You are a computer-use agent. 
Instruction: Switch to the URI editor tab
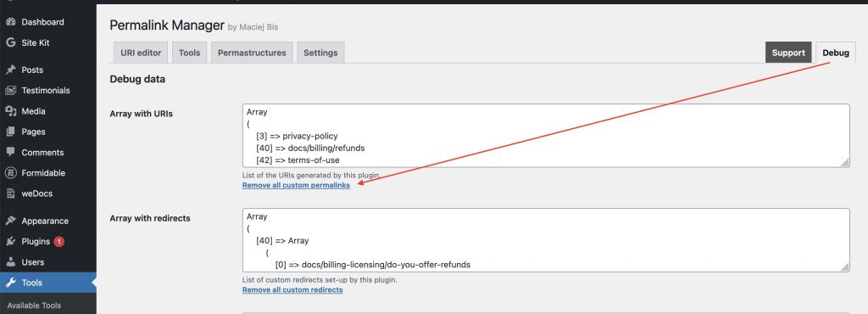pyautogui.click(x=141, y=53)
